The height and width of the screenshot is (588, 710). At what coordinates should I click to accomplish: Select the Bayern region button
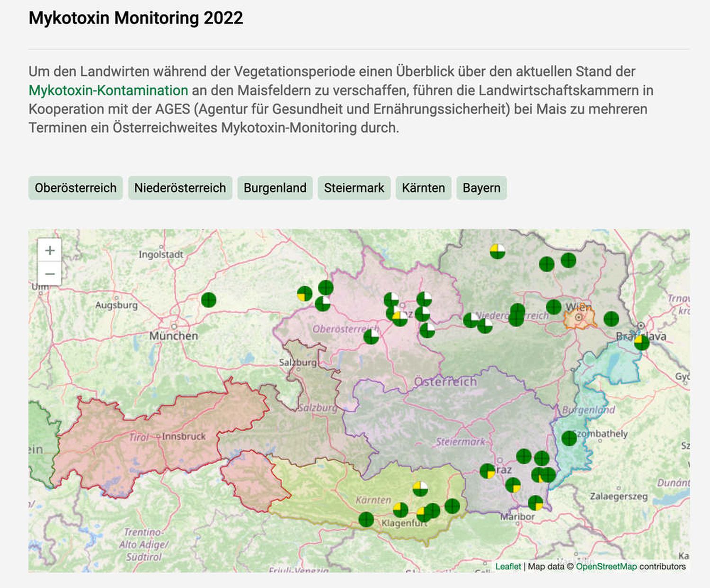(481, 188)
